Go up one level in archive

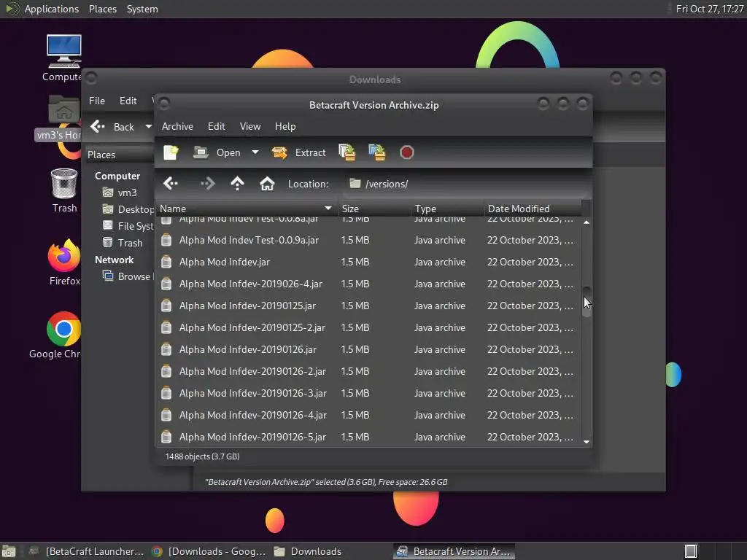(x=237, y=183)
